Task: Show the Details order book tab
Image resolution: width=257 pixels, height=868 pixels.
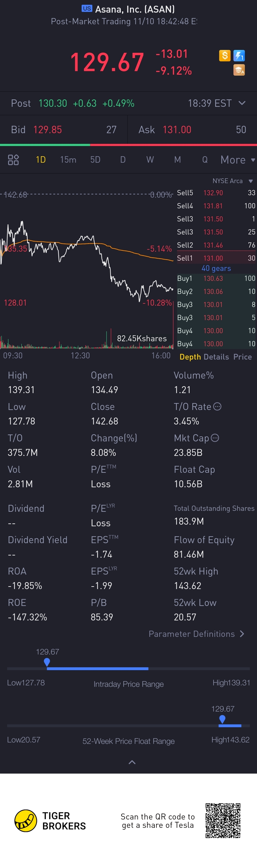Action: (216, 357)
